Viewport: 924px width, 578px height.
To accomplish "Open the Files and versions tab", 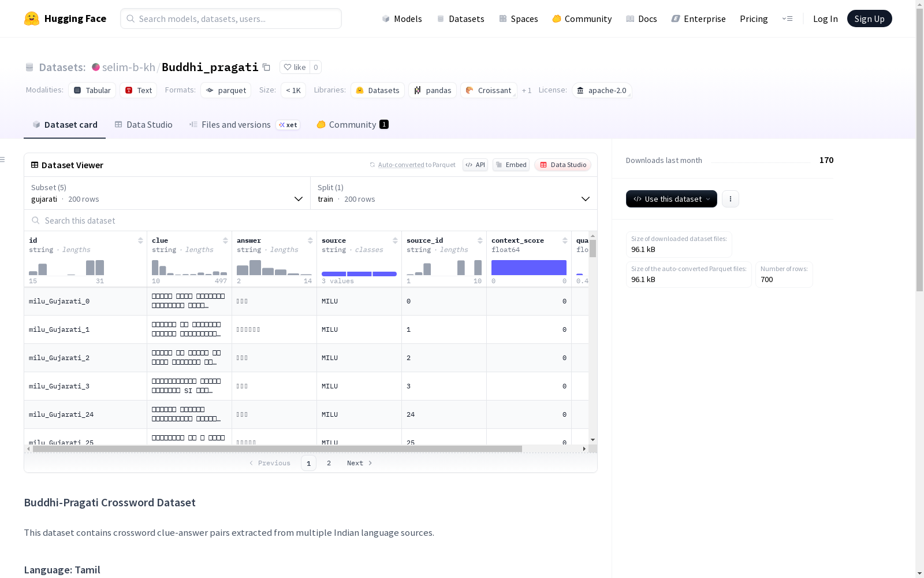I will click(244, 125).
